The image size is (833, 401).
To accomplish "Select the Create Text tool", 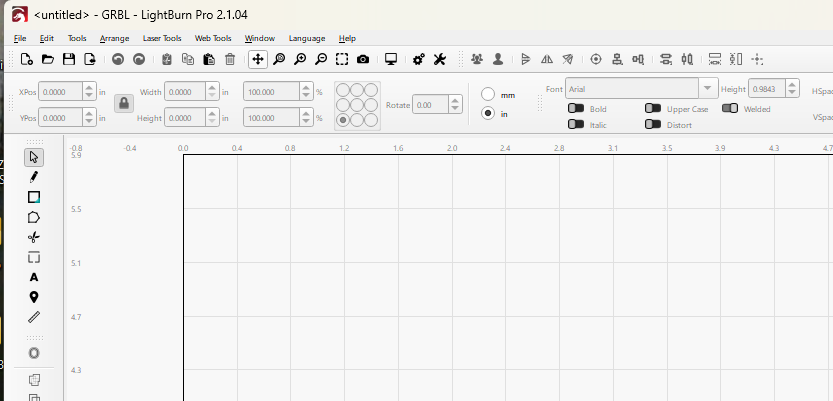I will pos(34,277).
